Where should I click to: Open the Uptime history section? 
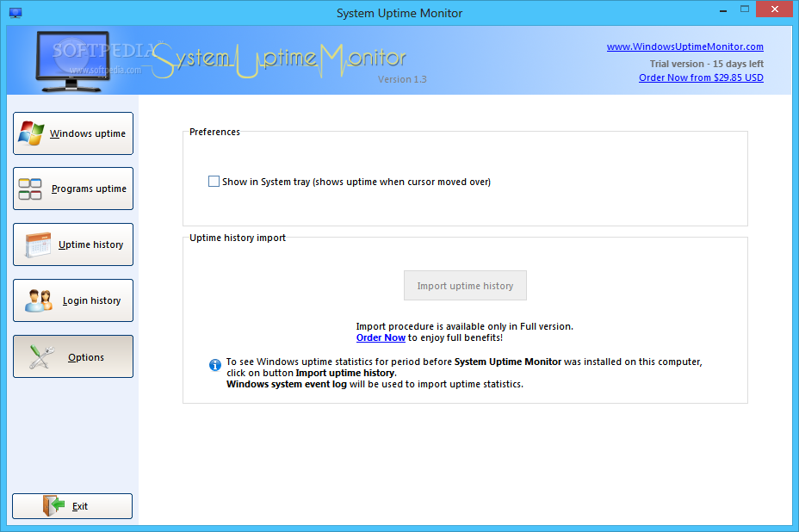coord(73,244)
